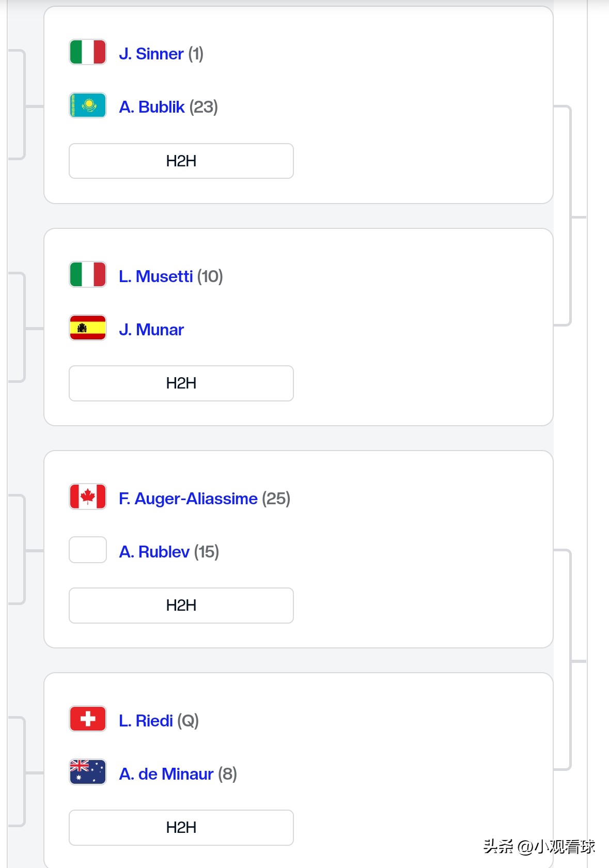Open H2H for Riedi vs de Minaur
The width and height of the screenshot is (609, 868).
pos(181,828)
